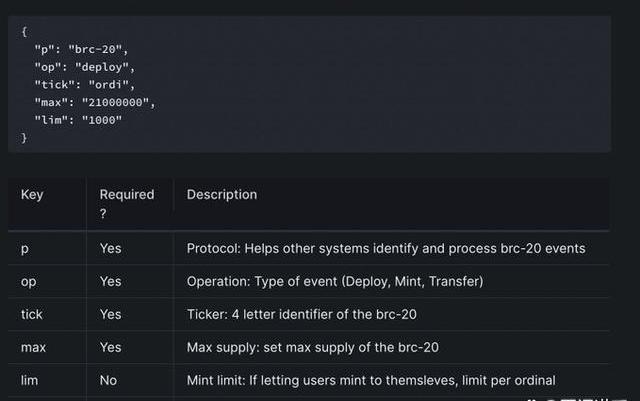The width and height of the screenshot is (640, 401).
Task: Select the "p" key cell in the table
Action: [x=25, y=248]
